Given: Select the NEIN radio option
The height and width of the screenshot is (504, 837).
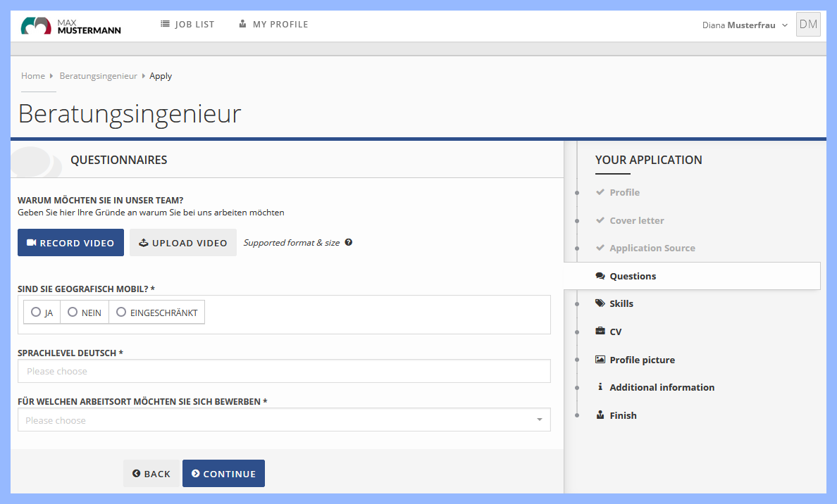Looking at the screenshot, I should [x=73, y=313].
